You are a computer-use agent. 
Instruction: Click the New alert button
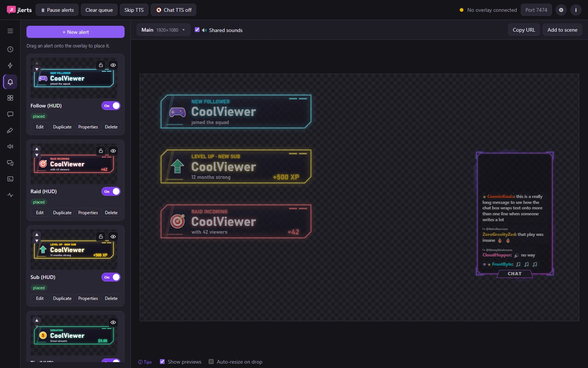pos(75,32)
